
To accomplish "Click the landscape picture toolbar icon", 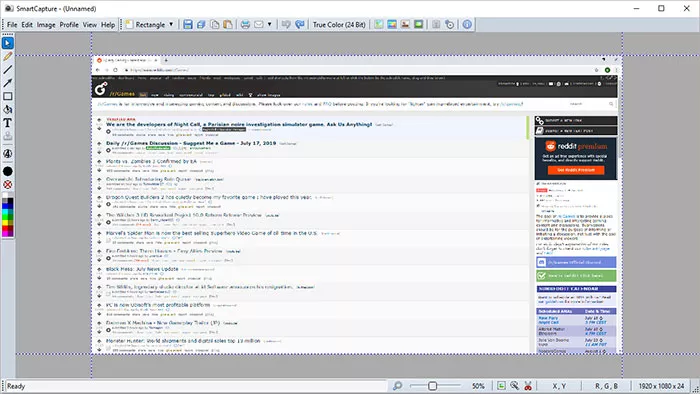I will point(392,25).
